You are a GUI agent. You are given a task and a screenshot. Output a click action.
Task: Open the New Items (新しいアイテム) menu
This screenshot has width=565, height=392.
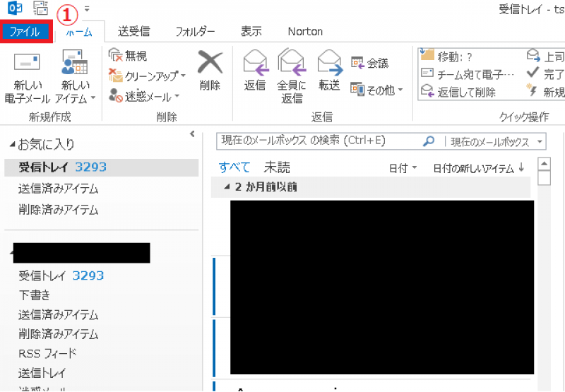(74, 98)
